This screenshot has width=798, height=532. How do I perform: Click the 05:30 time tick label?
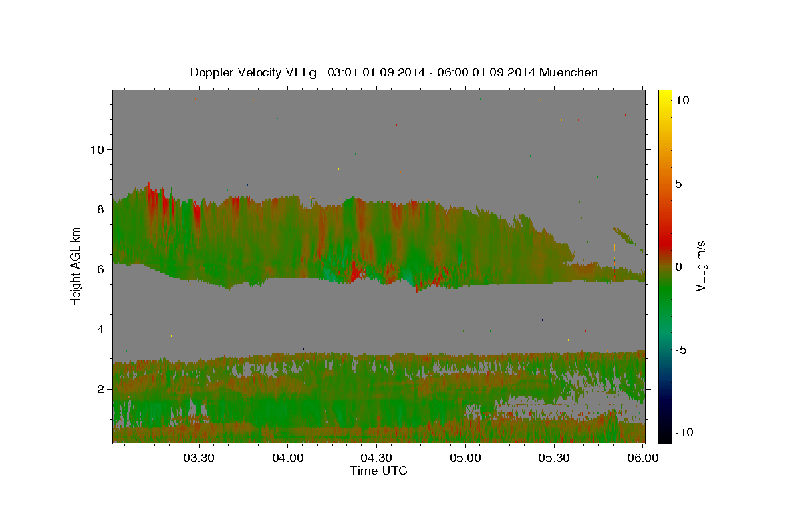(x=554, y=458)
